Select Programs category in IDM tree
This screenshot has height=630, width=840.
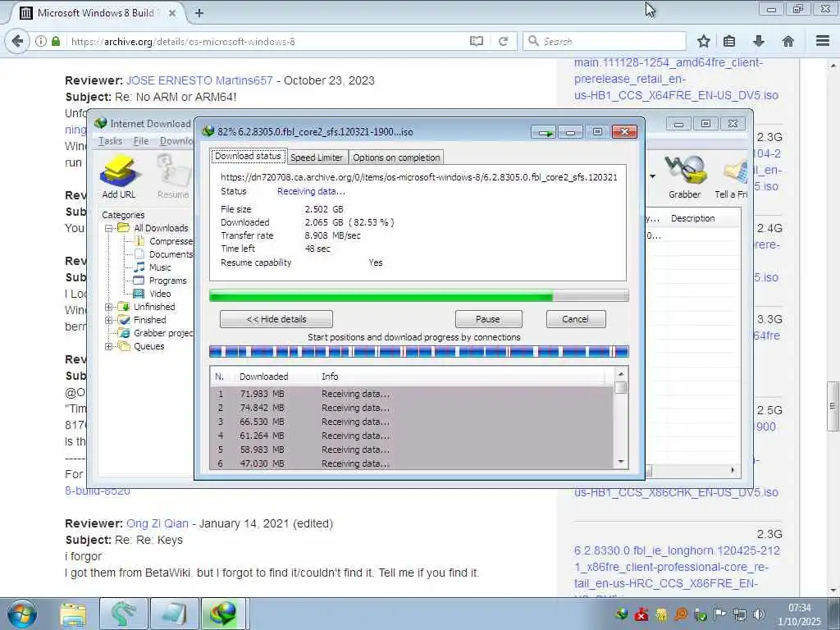(161, 281)
